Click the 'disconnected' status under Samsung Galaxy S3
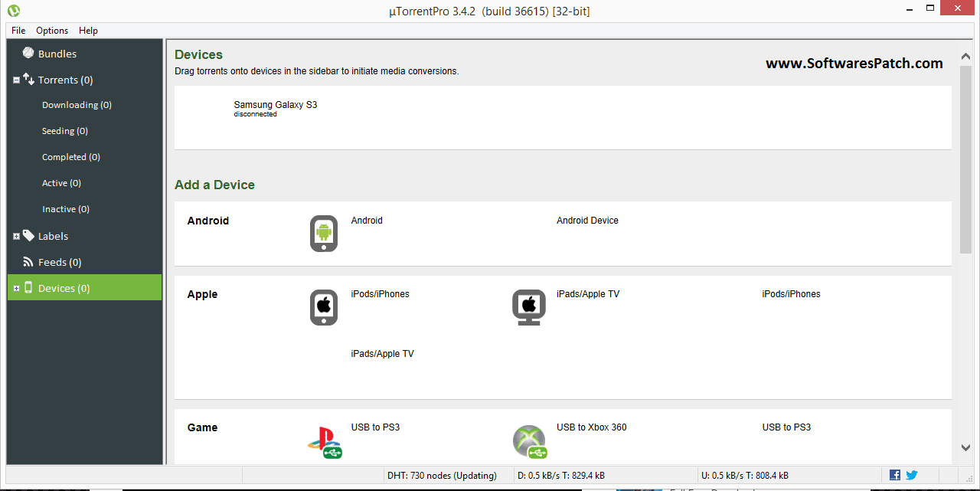 click(255, 114)
